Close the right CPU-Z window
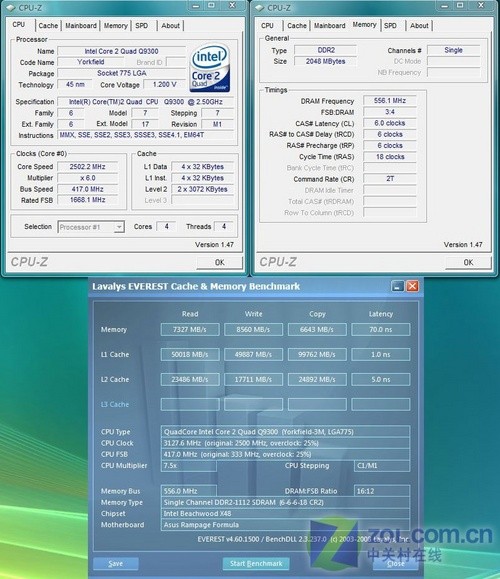 pos(481,6)
